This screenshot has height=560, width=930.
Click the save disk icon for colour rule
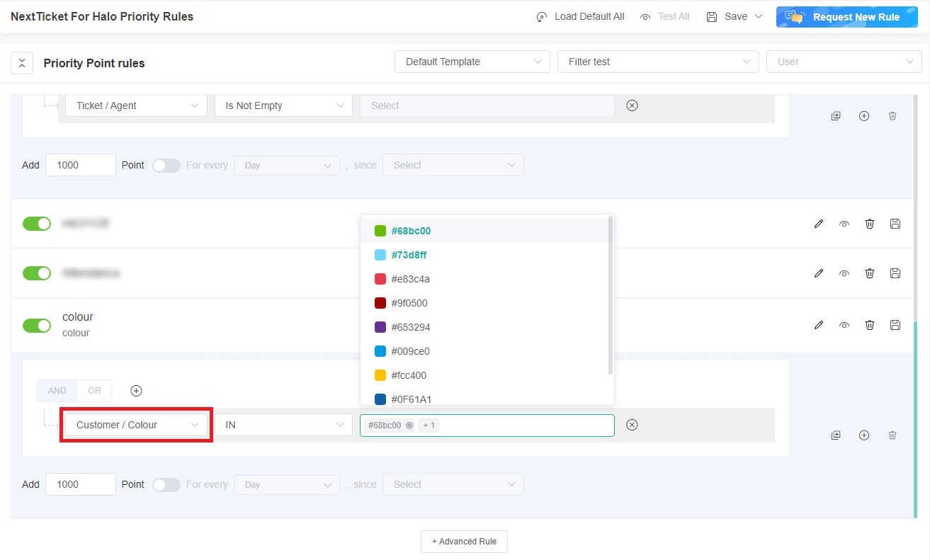[x=895, y=325]
